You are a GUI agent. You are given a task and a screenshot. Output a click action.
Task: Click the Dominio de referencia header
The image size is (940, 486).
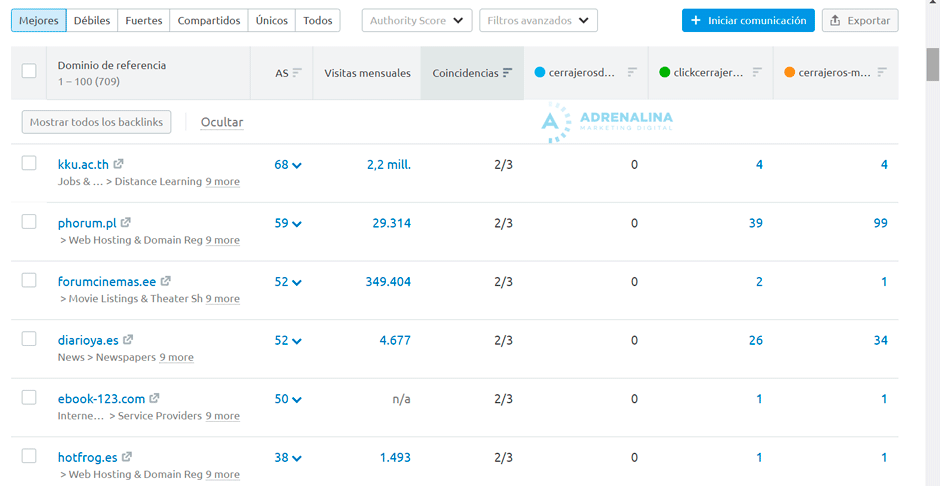point(112,65)
